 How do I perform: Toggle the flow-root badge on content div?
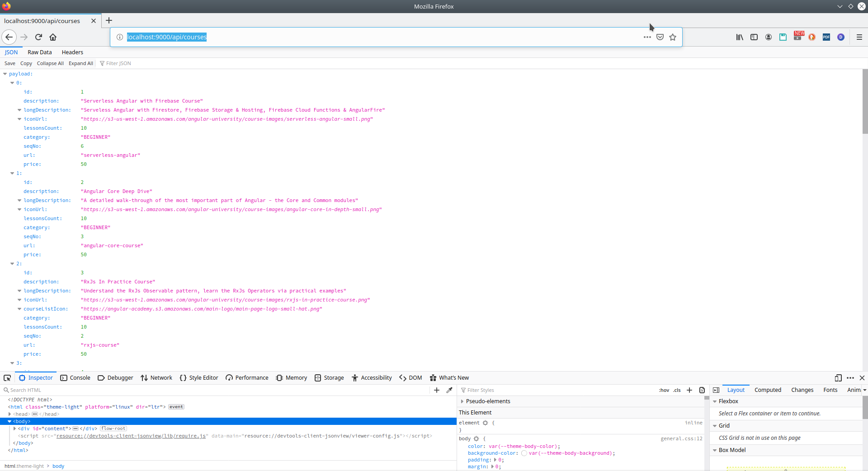[x=113, y=429]
